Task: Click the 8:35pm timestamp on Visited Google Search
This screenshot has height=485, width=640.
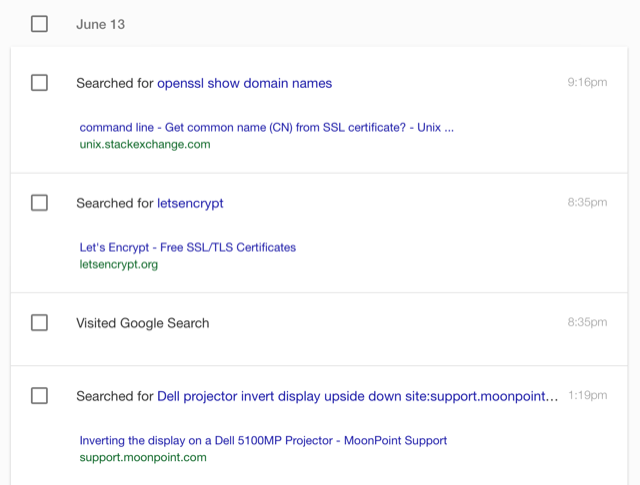Action: [587, 322]
